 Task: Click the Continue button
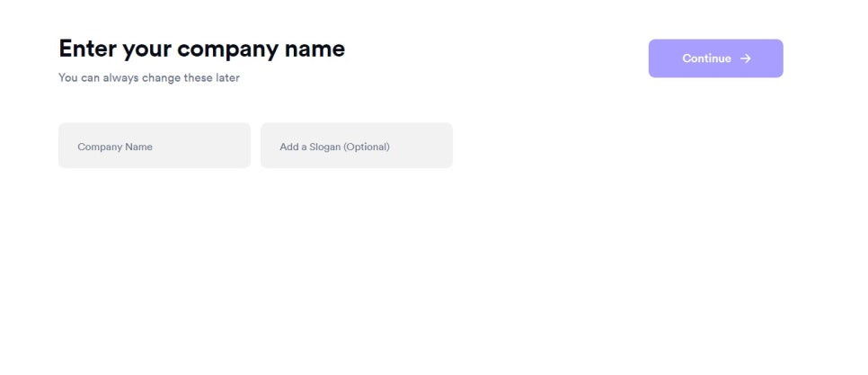(716, 58)
